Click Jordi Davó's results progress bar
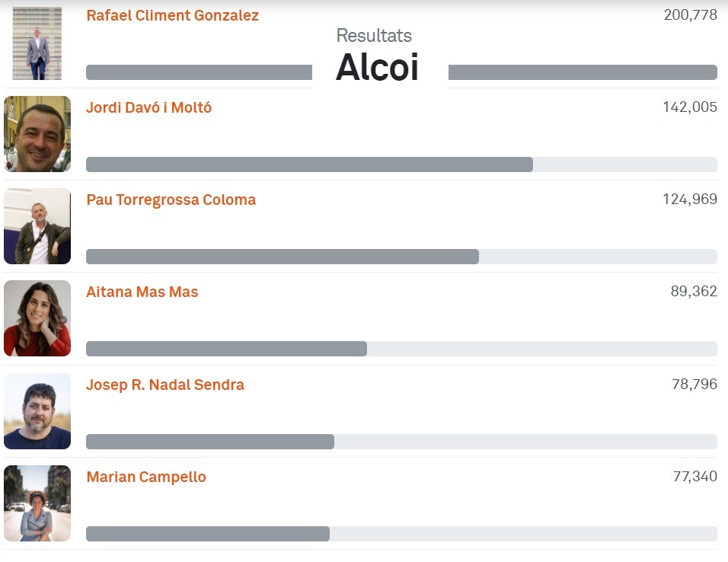 point(401,164)
